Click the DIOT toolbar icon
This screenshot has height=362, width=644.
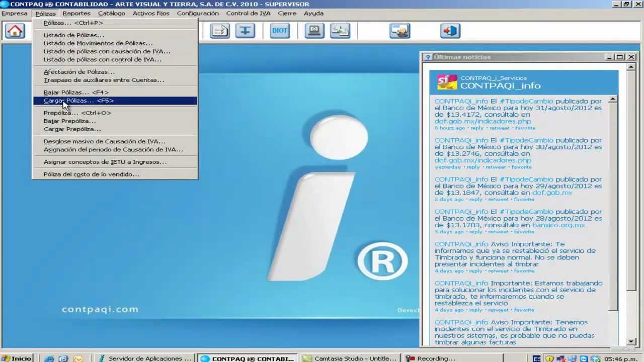(279, 31)
